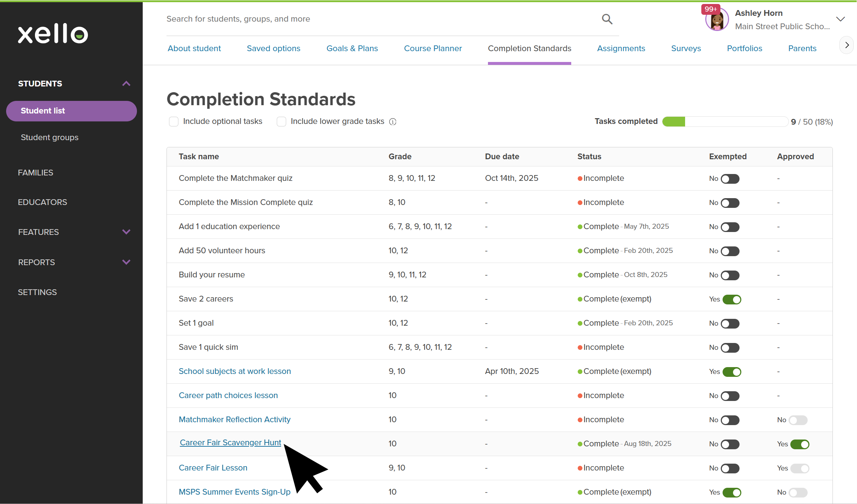857x504 pixels.
Task: Open the Goals & Plans tab
Action: [352, 48]
